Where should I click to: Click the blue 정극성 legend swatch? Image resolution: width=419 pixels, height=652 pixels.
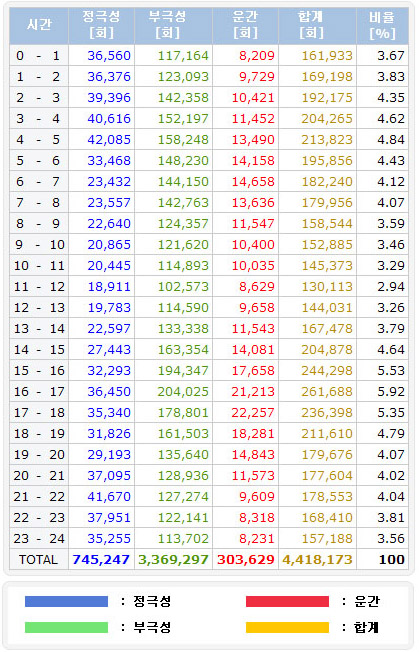(66, 601)
